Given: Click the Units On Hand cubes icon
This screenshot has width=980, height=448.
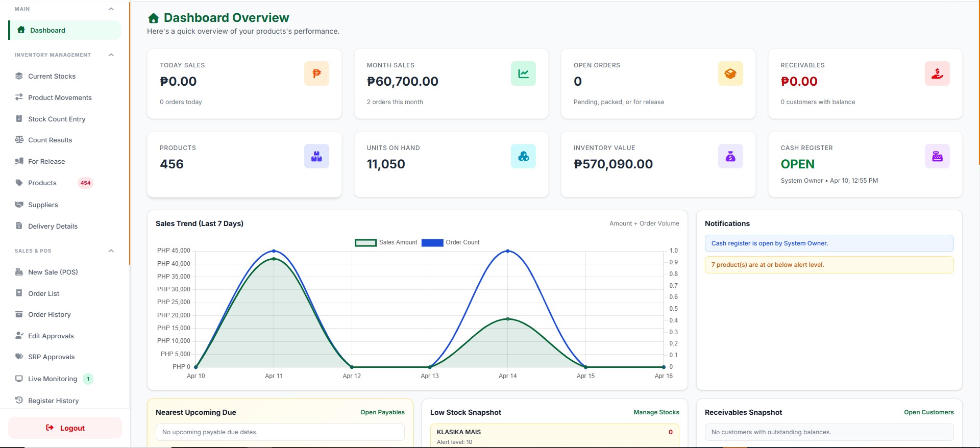Looking at the screenshot, I should click(x=523, y=156).
